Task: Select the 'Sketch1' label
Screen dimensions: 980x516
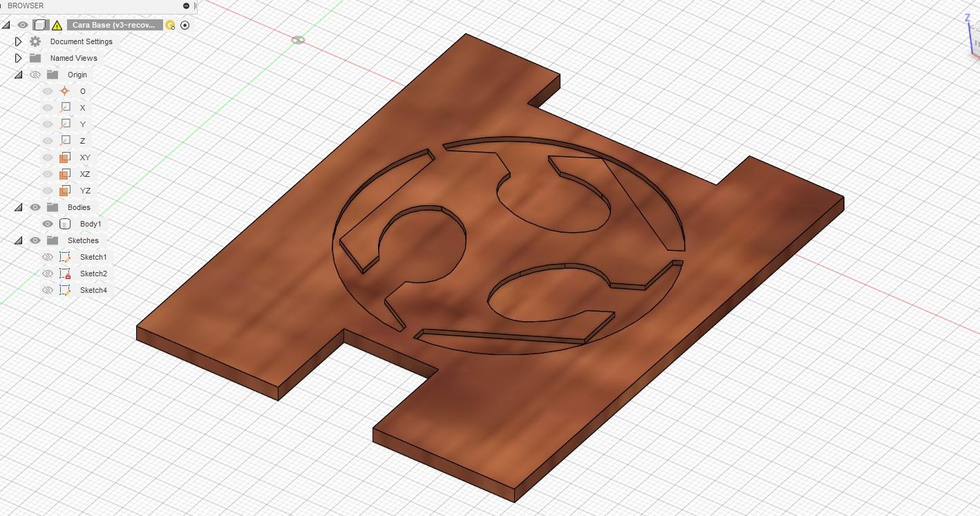Action: click(x=93, y=257)
